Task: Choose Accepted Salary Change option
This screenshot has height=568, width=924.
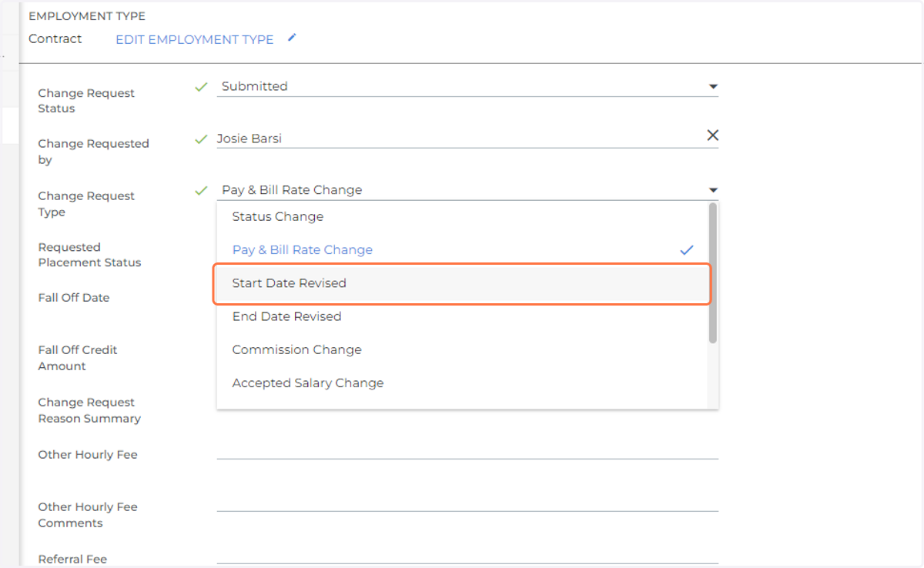Action: tap(461, 383)
